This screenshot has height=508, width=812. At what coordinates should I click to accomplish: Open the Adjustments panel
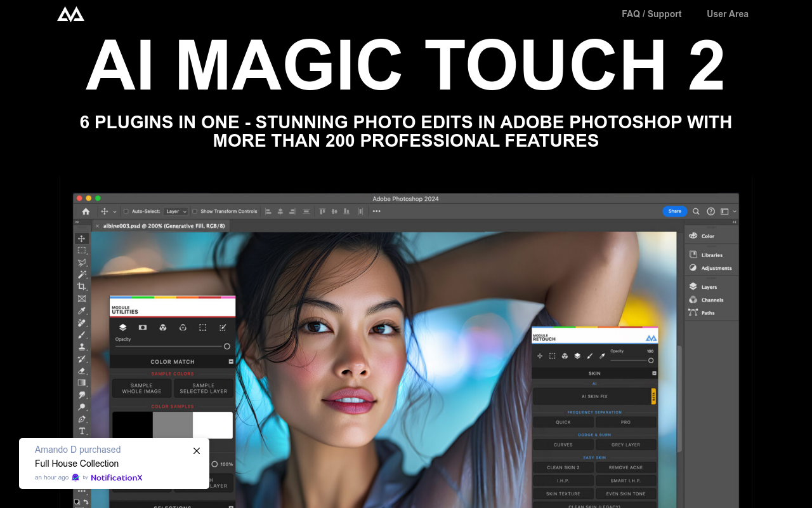(x=710, y=268)
